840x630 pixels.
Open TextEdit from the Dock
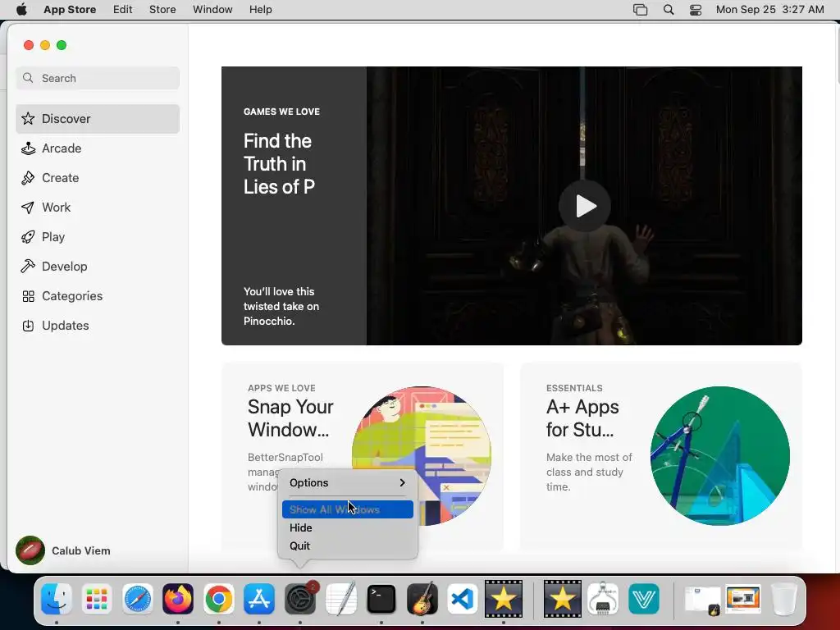[340, 598]
